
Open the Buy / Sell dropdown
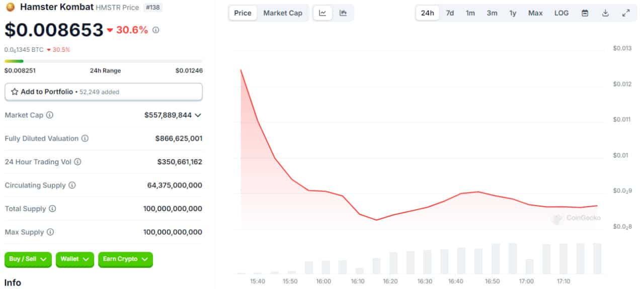(28, 259)
